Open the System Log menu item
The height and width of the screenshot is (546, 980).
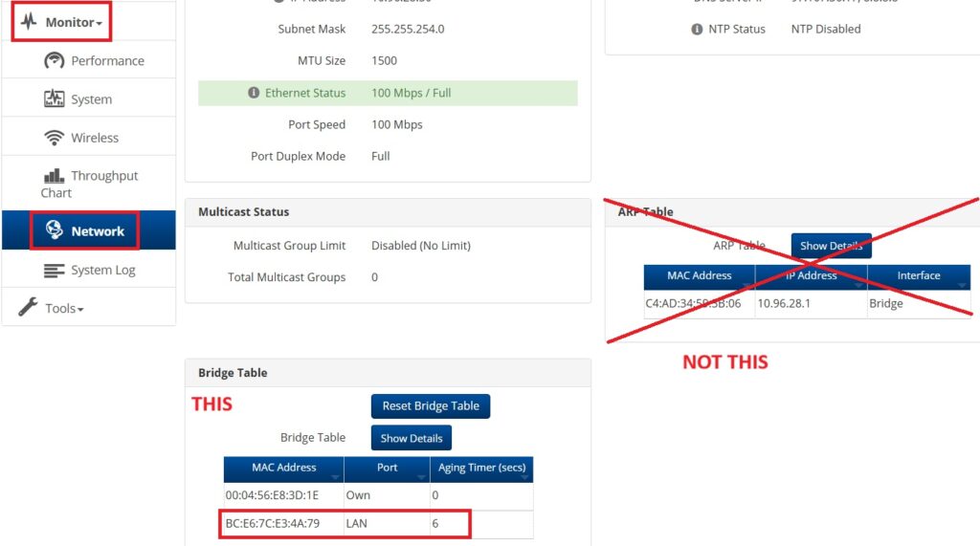(x=102, y=271)
